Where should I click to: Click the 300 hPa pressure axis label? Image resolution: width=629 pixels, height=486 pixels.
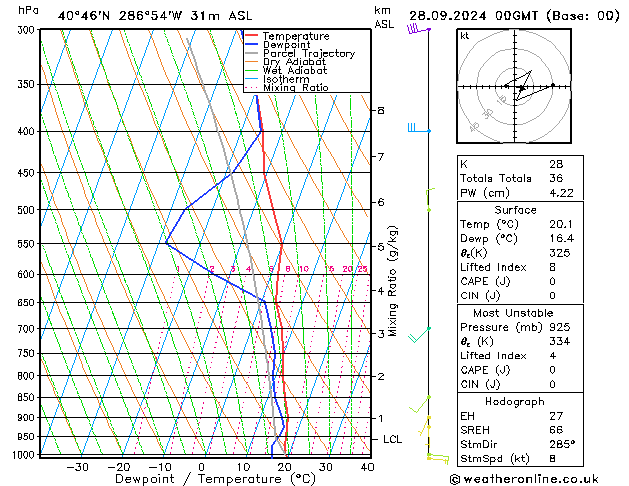26,30
